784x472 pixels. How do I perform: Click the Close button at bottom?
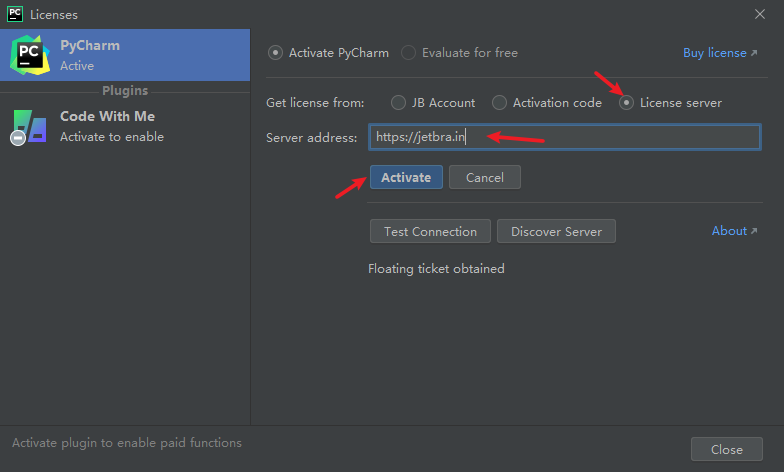pos(726,449)
